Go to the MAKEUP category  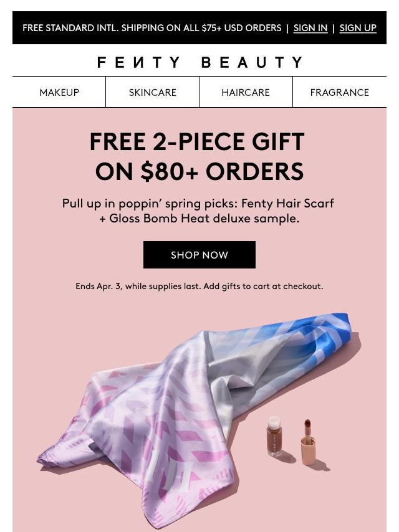(x=59, y=92)
